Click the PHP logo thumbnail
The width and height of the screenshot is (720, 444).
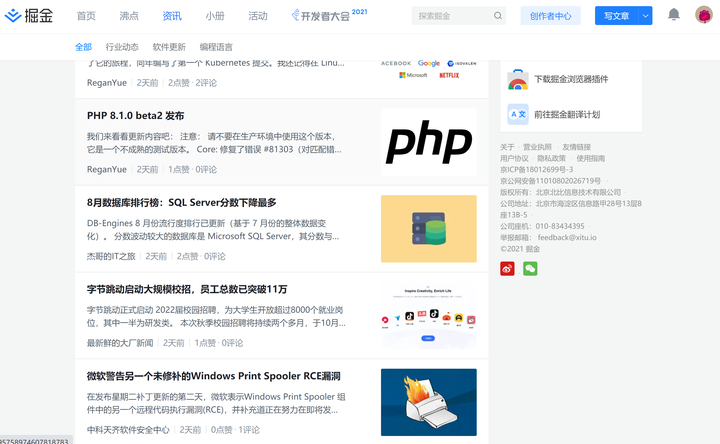tap(429, 142)
